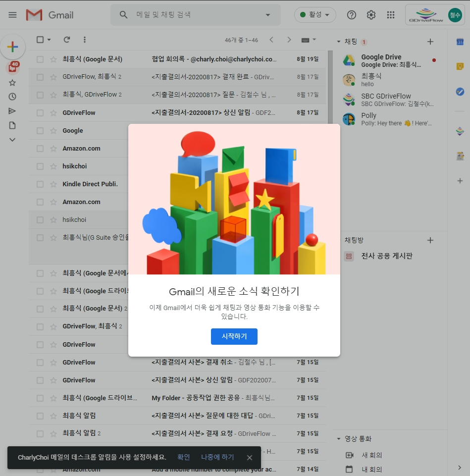Tick the select-all checkbox
This screenshot has width=470, height=476.
tap(40, 40)
